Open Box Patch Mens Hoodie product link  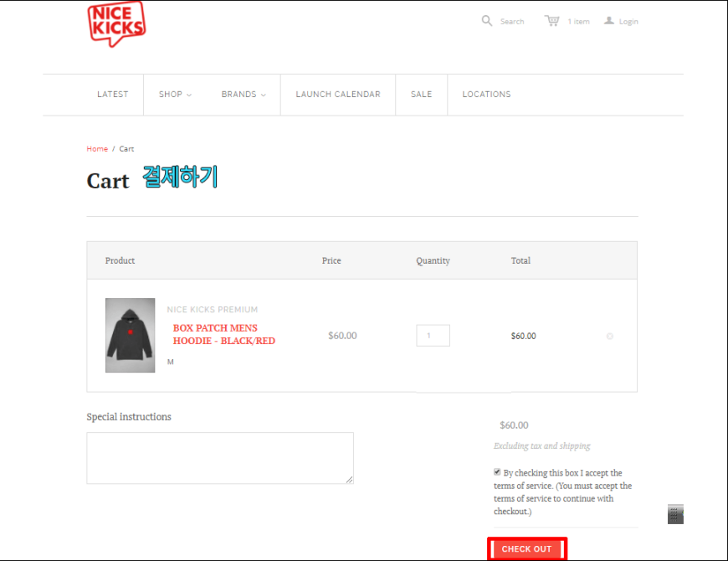point(223,334)
